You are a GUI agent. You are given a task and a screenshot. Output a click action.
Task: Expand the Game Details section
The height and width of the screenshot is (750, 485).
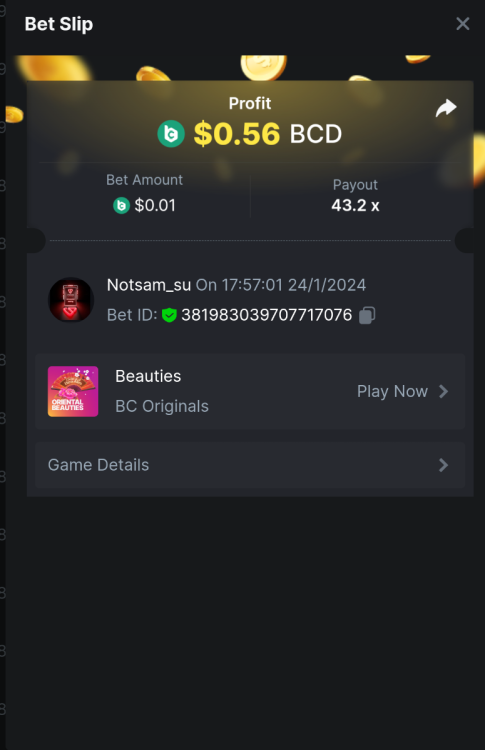250,465
